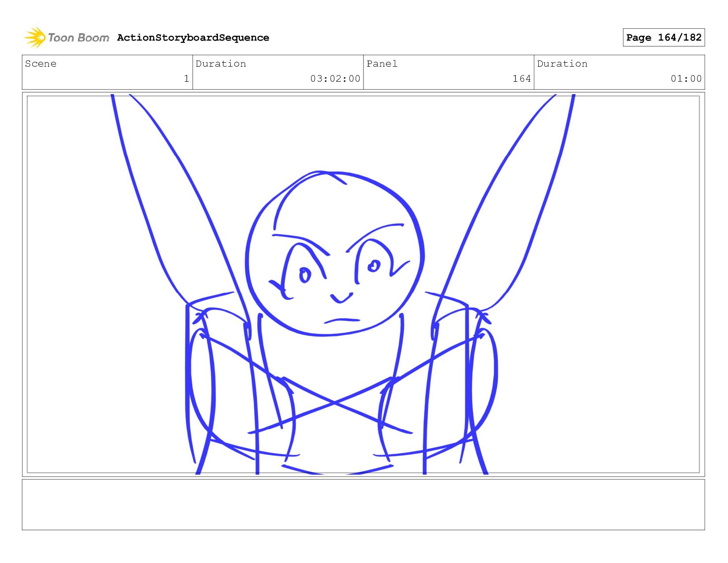Click the Page 164/182 indicator box

663,38
